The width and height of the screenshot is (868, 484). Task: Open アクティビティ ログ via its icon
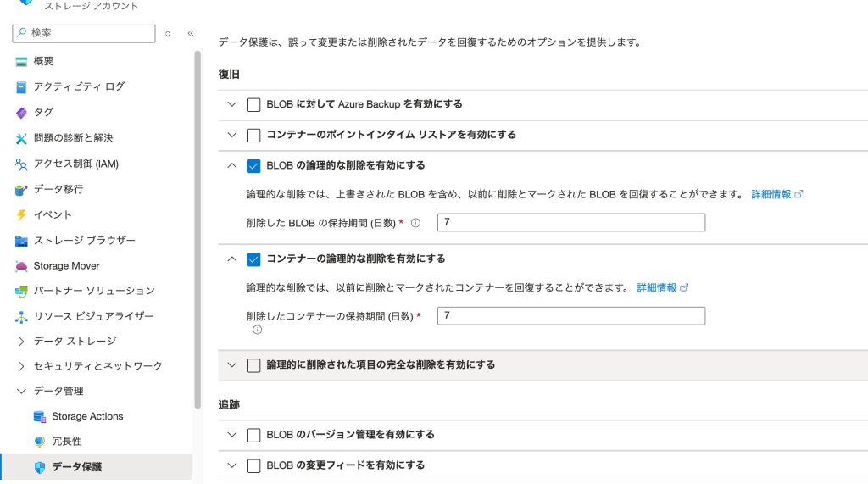[x=21, y=86]
